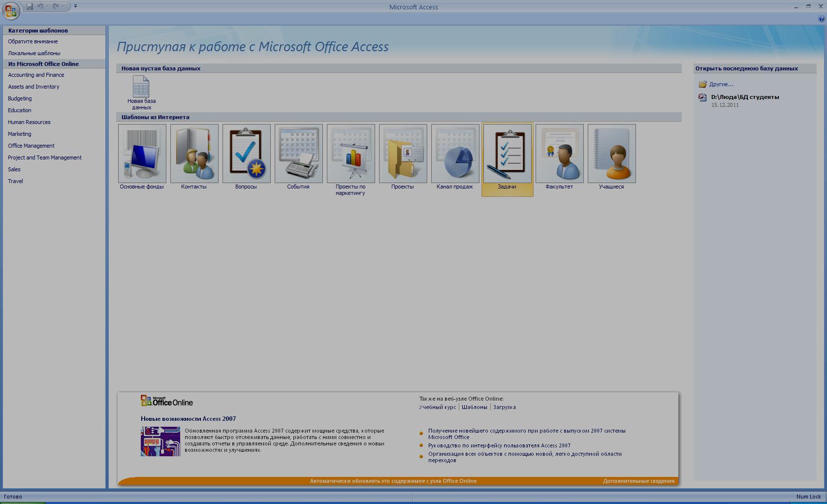Click the Другие... open folder icon
The height and width of the screenshot is (504, 827).
click(702, 84)
